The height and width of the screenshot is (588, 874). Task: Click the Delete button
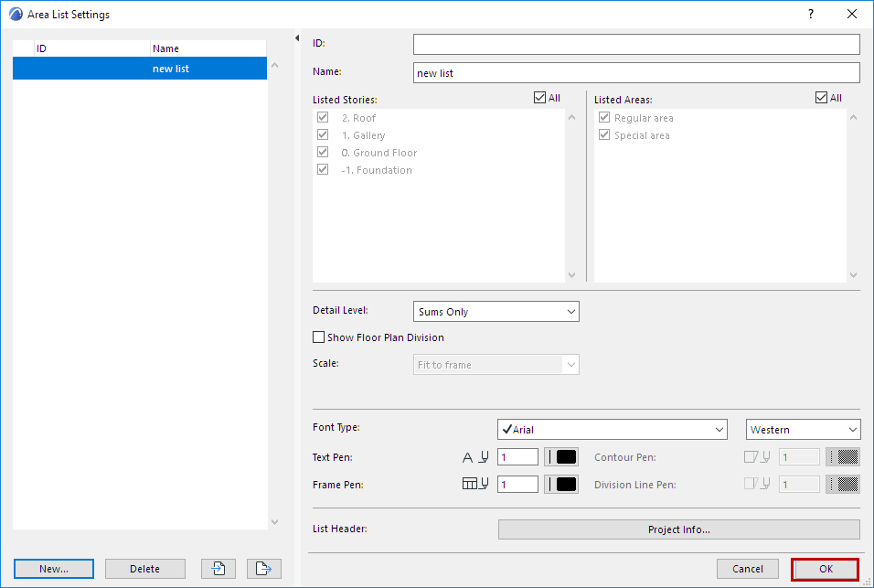(145, 569)
